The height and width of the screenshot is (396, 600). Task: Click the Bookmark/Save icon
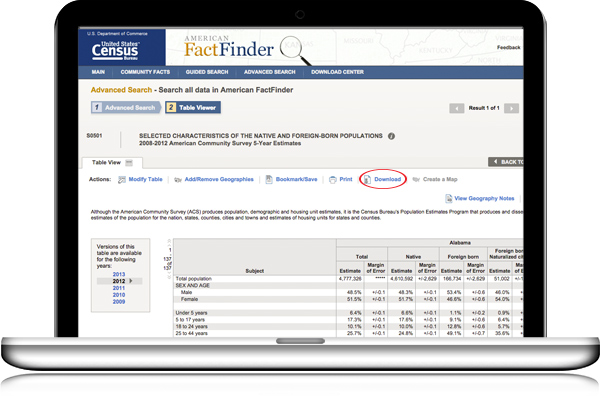[x=269, y=179]
